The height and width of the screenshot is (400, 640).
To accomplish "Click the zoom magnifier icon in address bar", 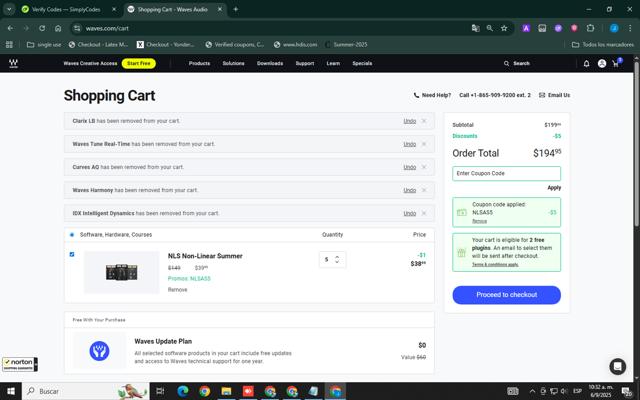I will click(490, 28).
